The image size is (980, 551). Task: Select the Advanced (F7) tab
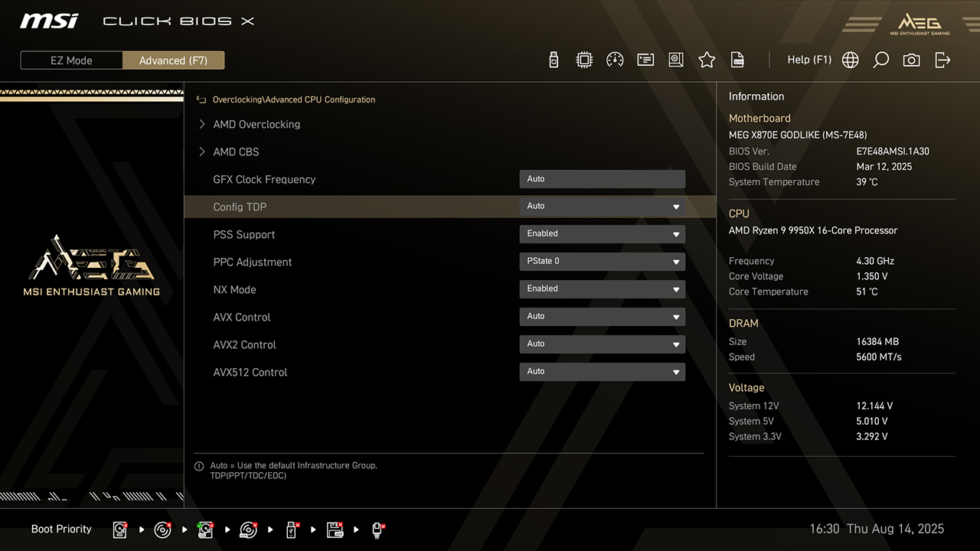pyautogui.click(x=173, y=60)
